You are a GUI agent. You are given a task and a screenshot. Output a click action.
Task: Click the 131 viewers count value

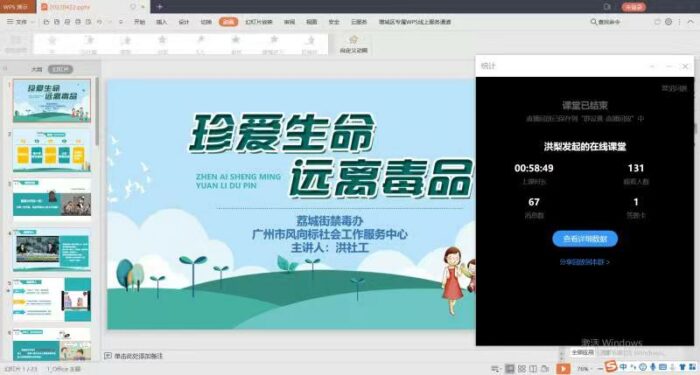click(636, 168)
